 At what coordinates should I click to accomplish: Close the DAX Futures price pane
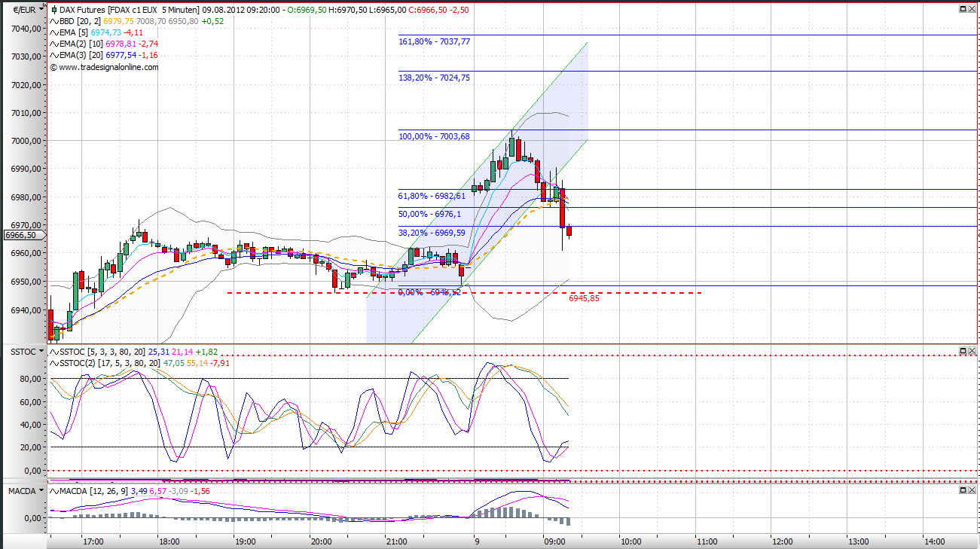coord(972,9)
